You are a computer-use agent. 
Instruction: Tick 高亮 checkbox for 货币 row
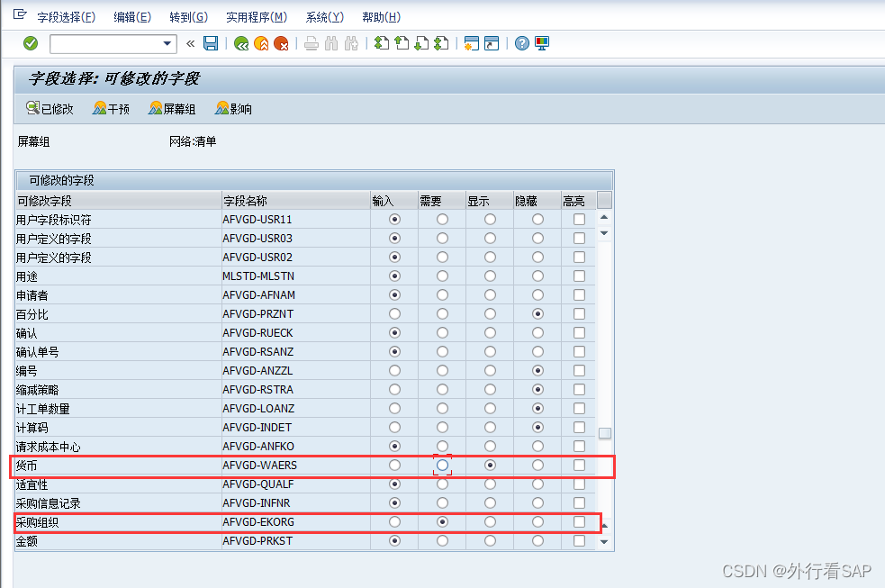(579, 465)
